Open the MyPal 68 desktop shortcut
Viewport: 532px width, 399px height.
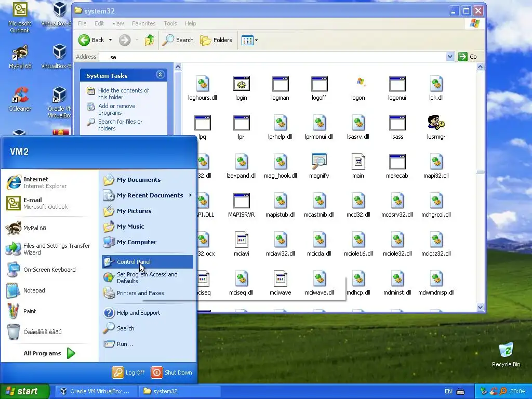20,56
